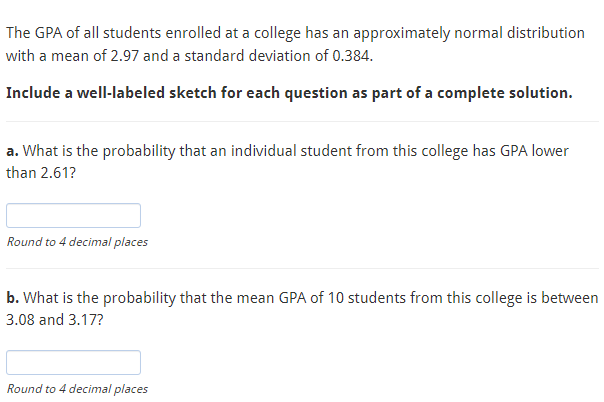Click the bold "a." question label
Viewport: 604px width, 402px height.
pos(12,151)
